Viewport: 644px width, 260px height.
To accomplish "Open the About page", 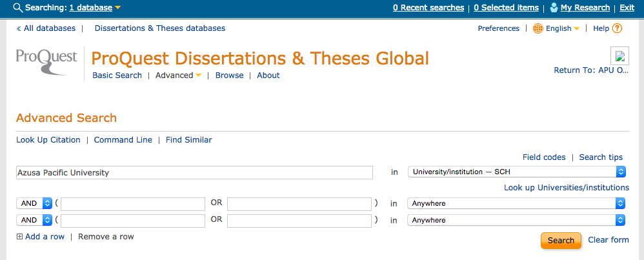I will point(268,75).
